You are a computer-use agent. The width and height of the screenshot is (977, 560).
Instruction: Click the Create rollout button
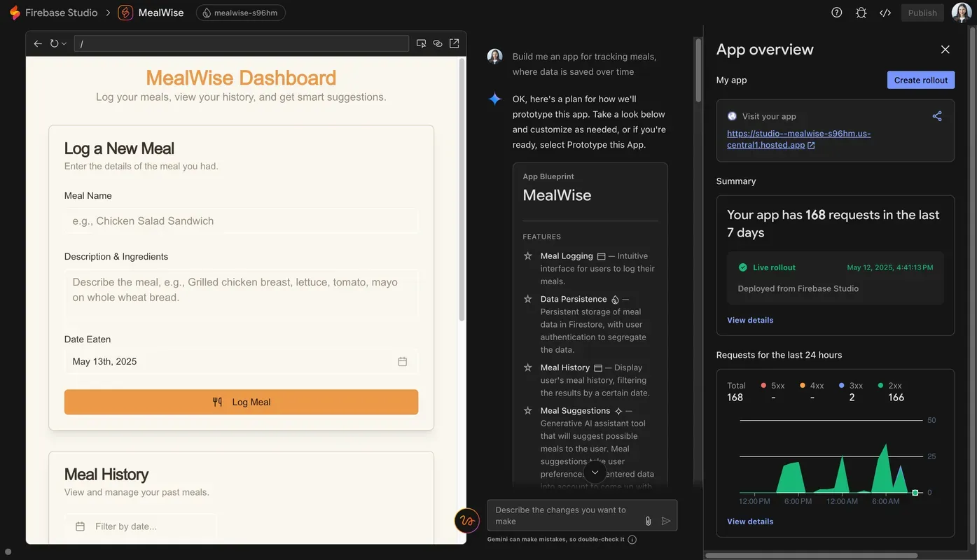920,80
